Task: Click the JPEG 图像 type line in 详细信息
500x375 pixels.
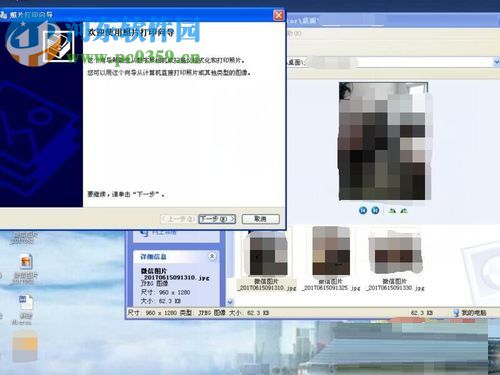Action: click(x=154, y=284)
